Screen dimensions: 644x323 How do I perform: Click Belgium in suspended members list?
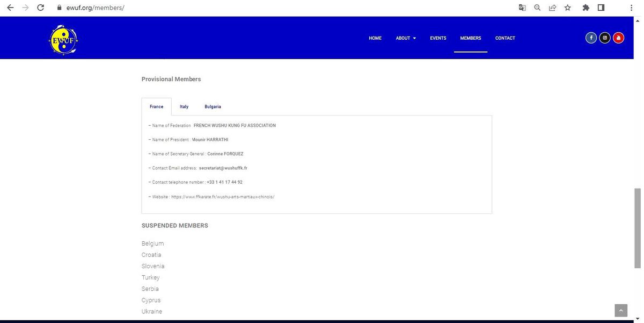pos(153,243)
